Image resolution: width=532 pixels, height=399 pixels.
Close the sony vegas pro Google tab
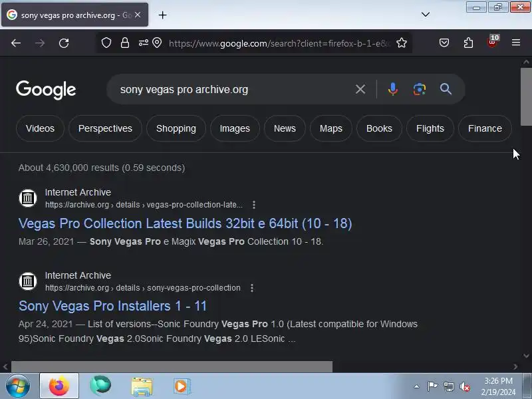138,15
